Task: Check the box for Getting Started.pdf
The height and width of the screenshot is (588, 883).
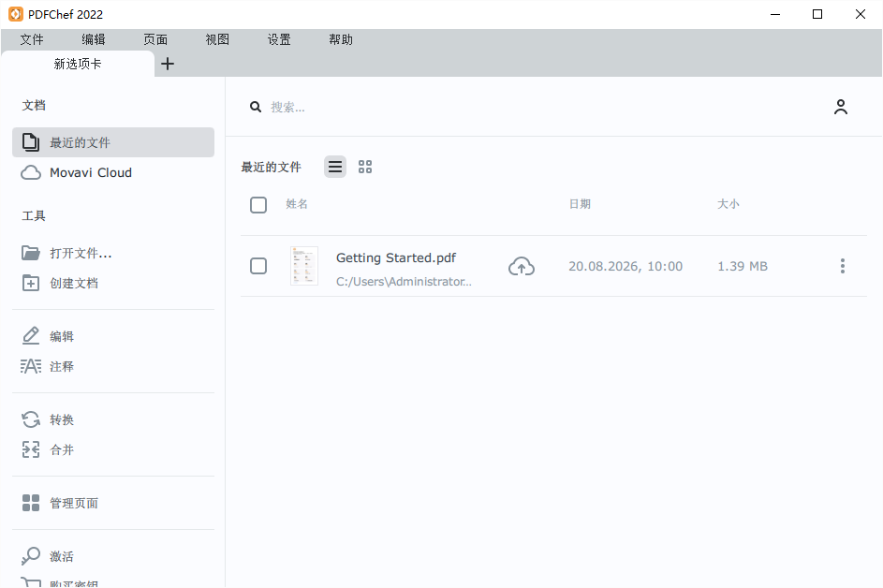Action: pos(258,266)
